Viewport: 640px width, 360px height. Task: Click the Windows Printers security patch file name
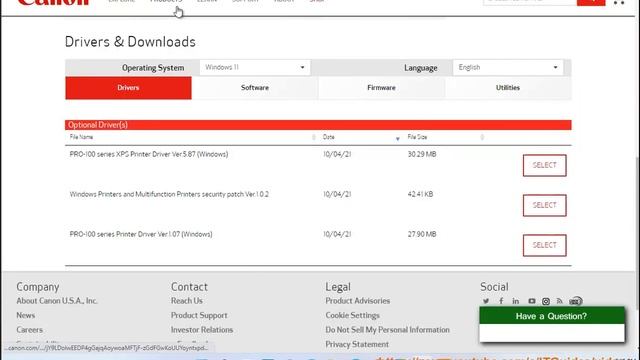click(x=169, y=194)
